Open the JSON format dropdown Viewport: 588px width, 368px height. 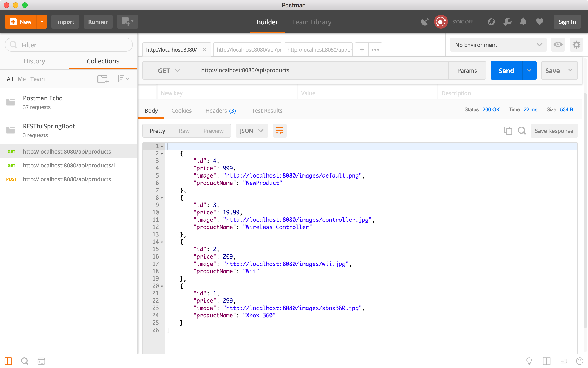pos(252,131)
